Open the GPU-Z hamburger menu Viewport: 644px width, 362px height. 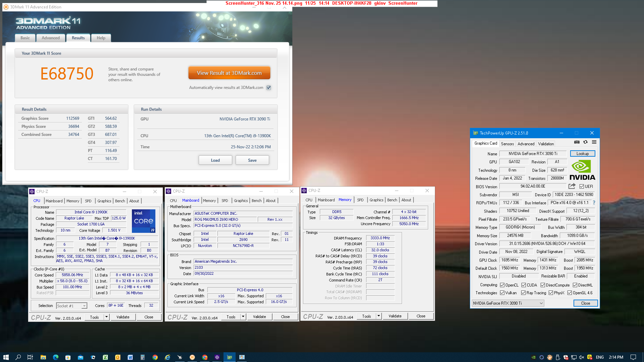594,142
